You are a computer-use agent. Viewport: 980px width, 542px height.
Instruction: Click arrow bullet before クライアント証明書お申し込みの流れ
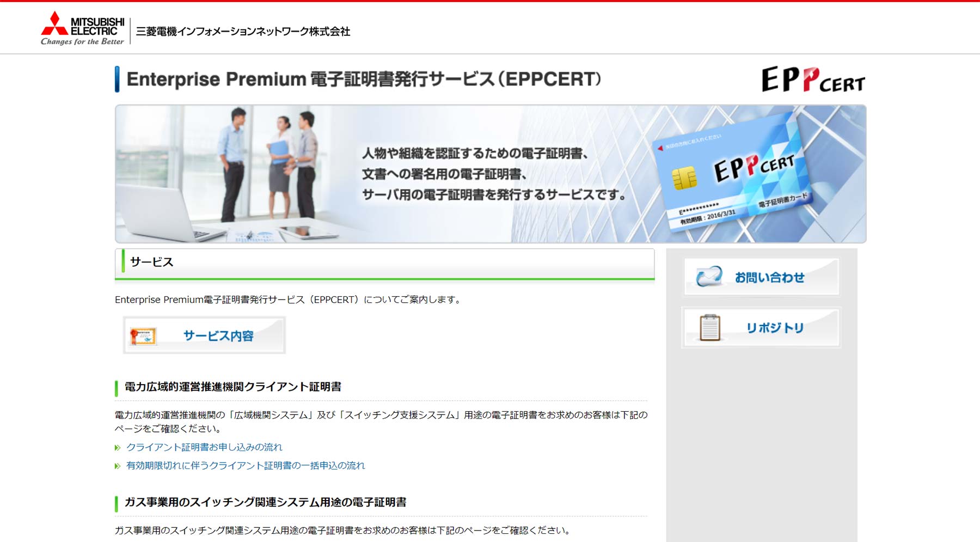pos(118,448)
